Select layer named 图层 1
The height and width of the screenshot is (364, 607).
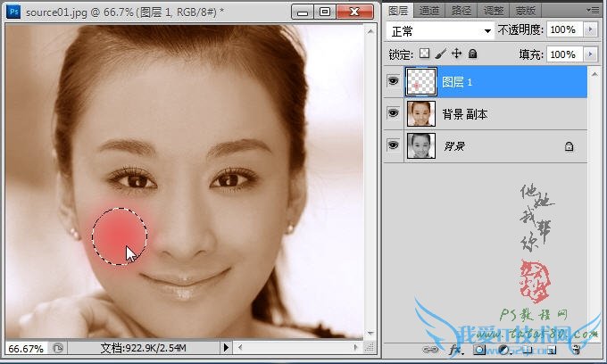[457, 82]
